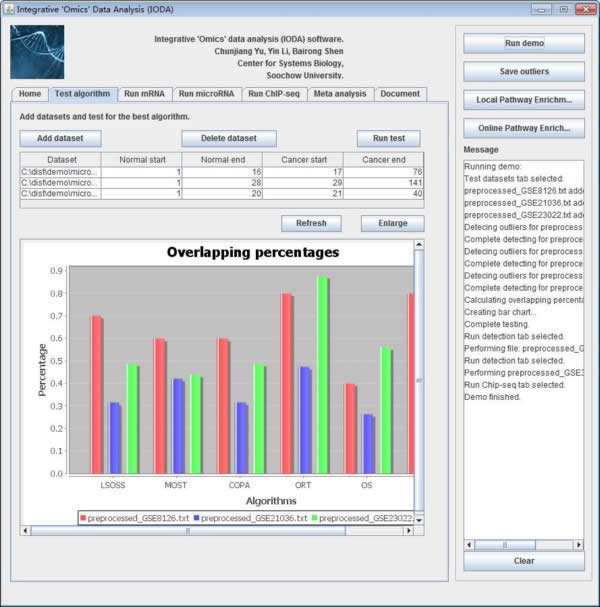Click Cancer start cell value 21
The image size is (600, 607).
pyautogui.click(x=303, y=194)
